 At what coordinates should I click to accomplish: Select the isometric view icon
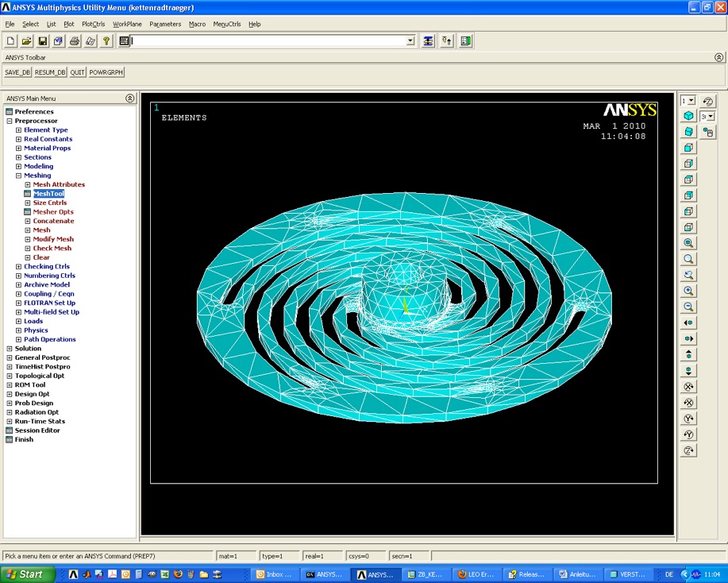point(688,116)
